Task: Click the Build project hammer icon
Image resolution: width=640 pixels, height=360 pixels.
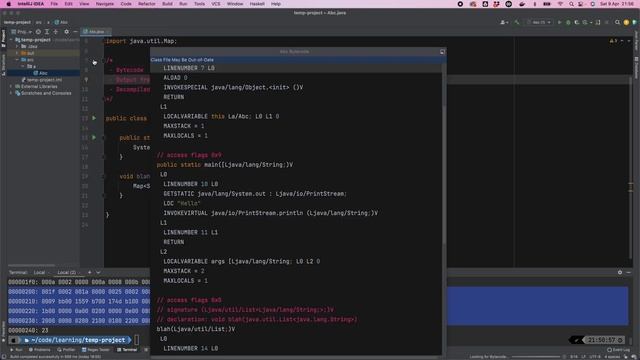Action: coord(517,22)
